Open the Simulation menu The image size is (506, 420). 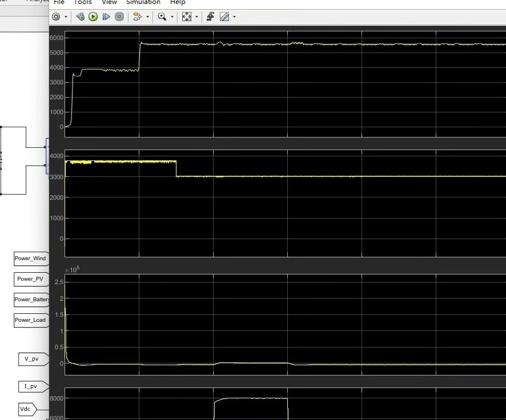pos(143,3)
